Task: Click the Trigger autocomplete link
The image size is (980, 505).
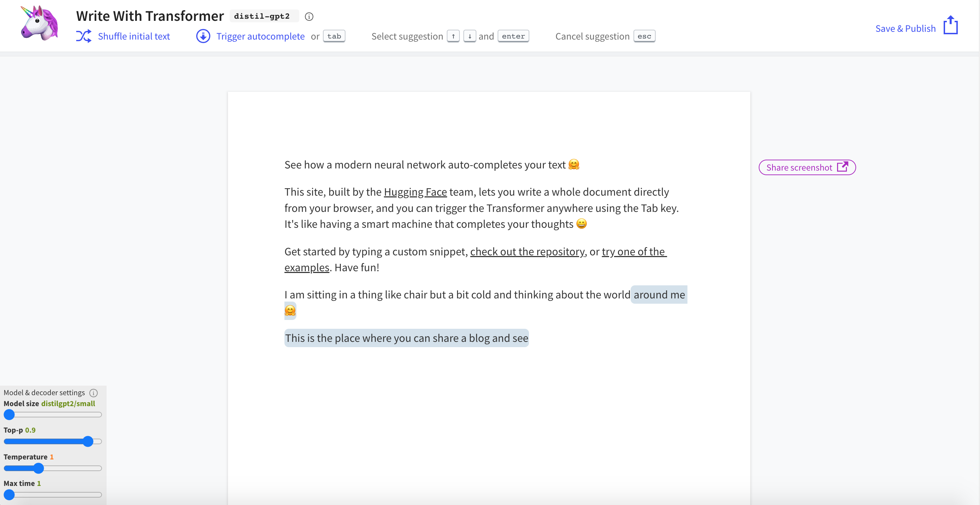Action: click(260, 36)
